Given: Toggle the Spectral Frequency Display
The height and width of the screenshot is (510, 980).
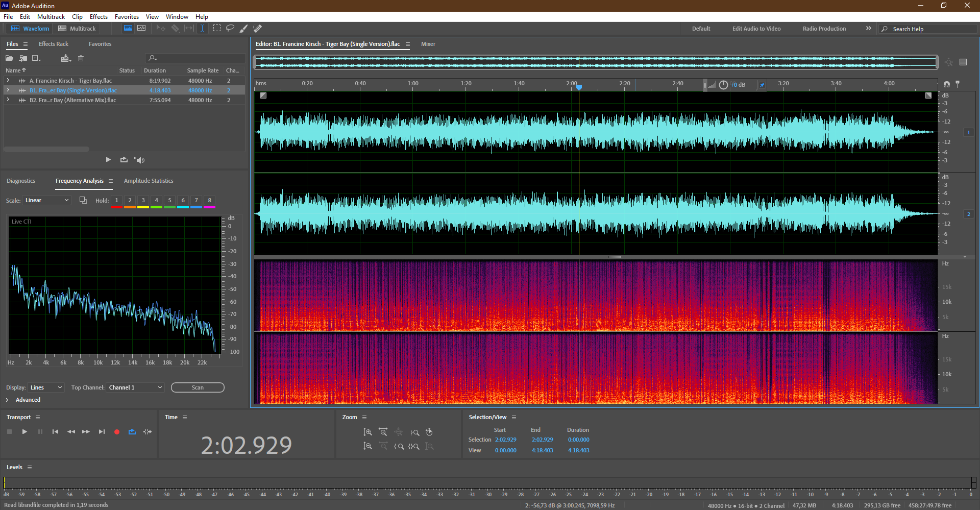Looking at the screenshot, I should pos(128,29).
